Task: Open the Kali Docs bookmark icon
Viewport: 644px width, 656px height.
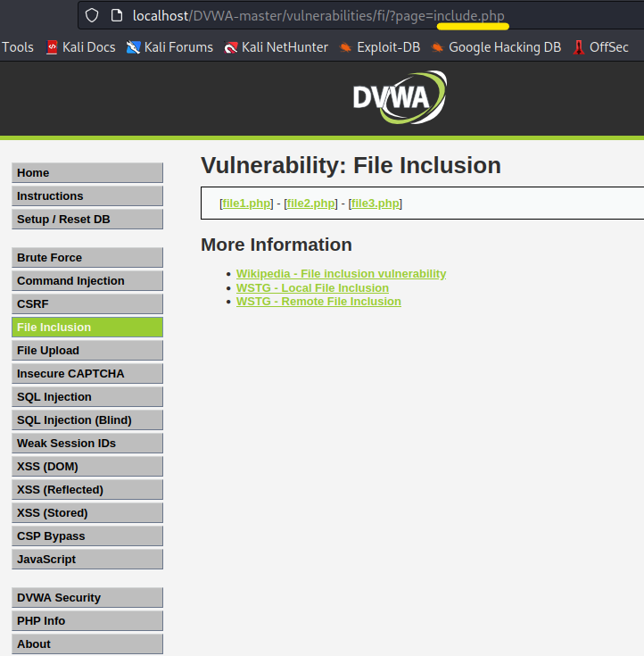Action: click(x=52, y=47)
